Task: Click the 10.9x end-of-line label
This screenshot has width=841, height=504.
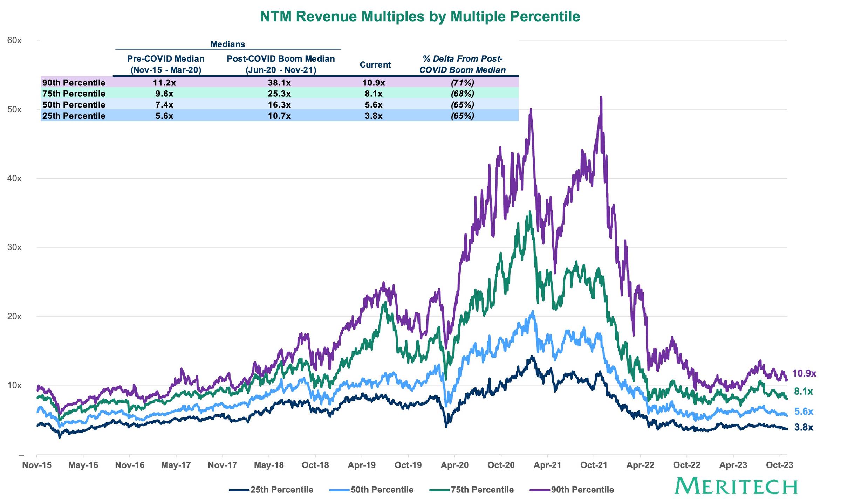Action: [x=804, y=373]
